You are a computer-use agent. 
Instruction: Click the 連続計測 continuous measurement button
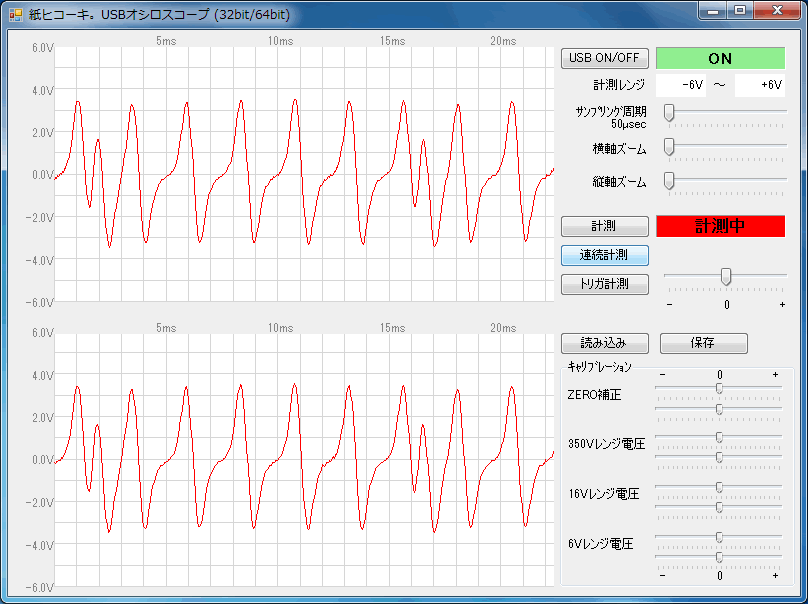(x=604, y=255)
